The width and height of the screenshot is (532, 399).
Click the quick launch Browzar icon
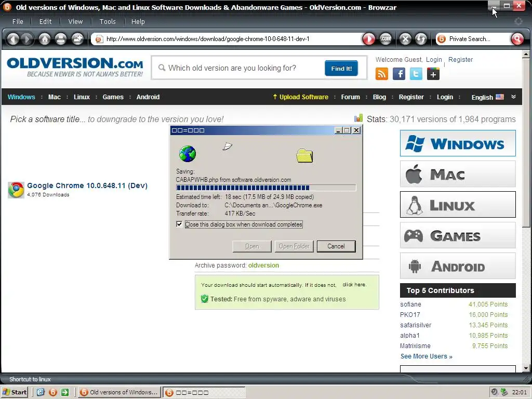pos(52,392)
